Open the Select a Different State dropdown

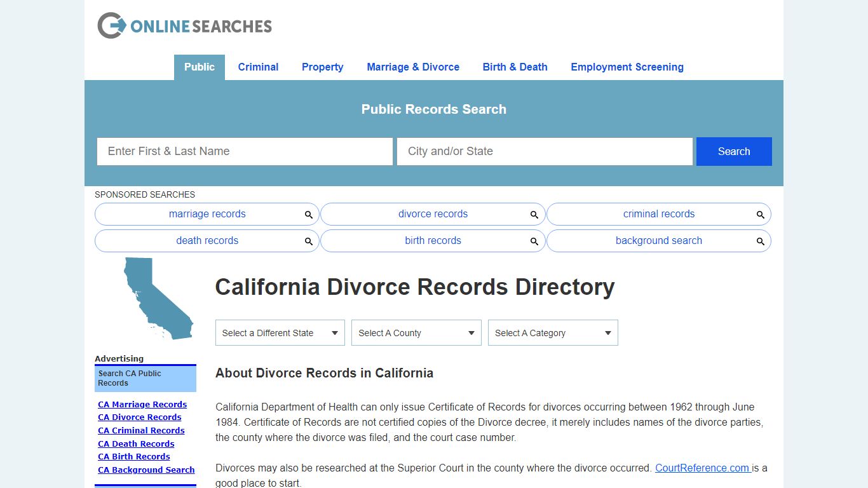[280, 332]
